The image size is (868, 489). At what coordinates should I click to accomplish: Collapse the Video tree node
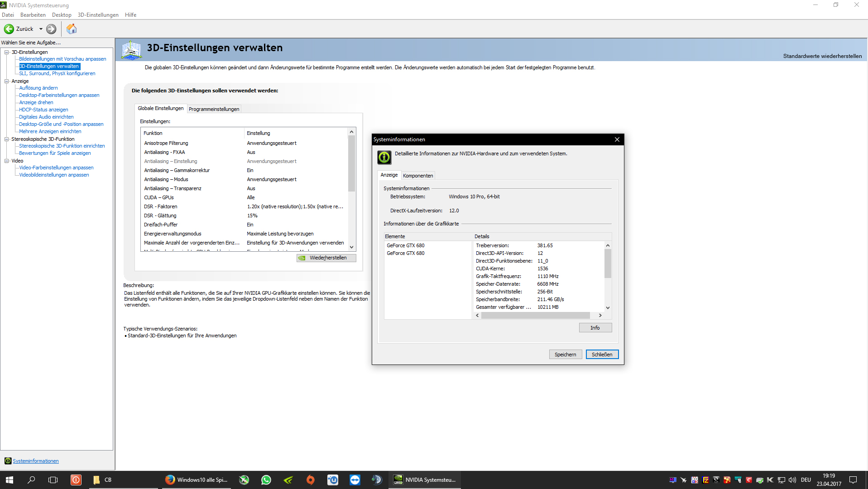click(7, 161)
